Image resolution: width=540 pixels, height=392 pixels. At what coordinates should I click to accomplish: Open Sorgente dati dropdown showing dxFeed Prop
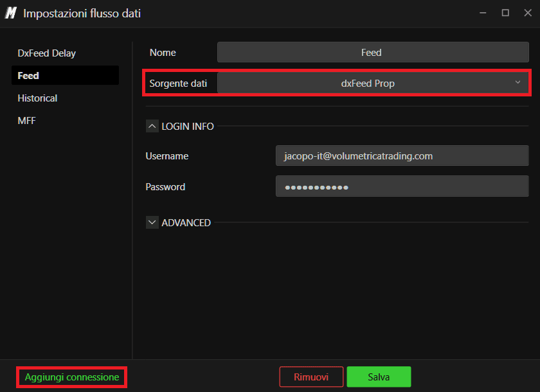pyautogui.click(x=373, y=83)
